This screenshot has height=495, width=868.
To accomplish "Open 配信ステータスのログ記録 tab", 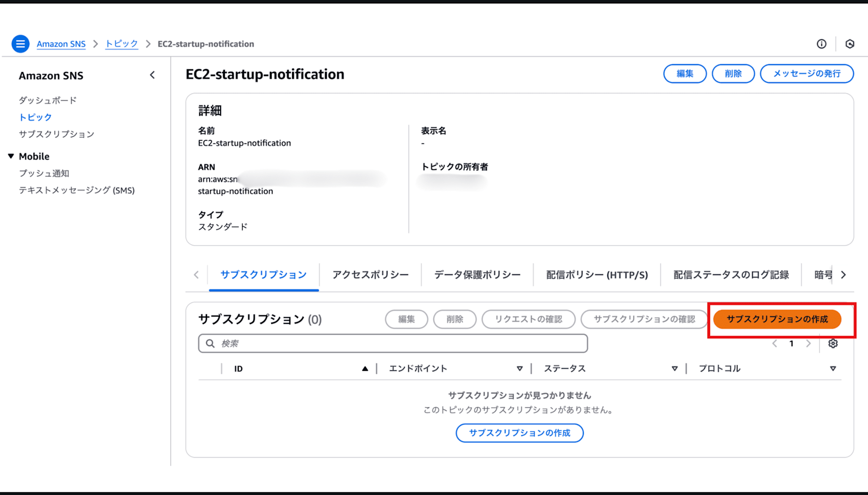I will click(731, 275).
